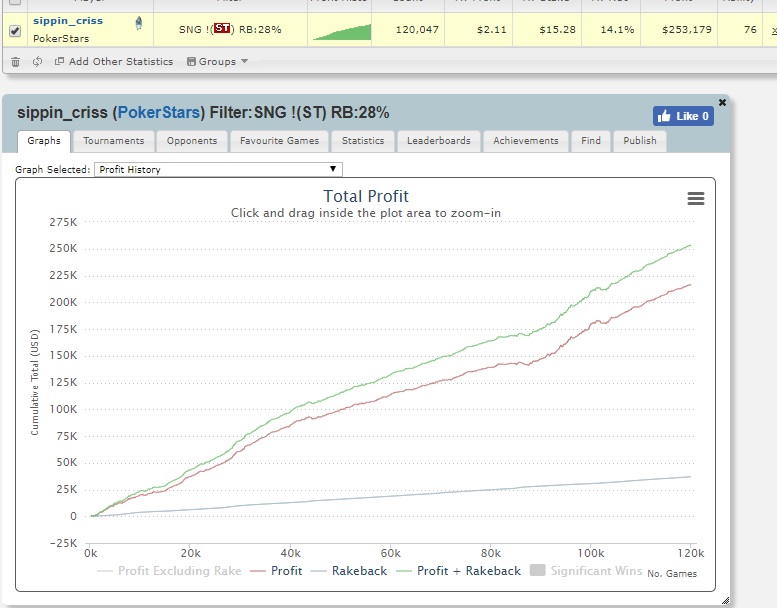Image resolution: width=777 pixels, height=608 pixels.
Task: Click the small player badge icon beside sippin_criss
Action: pos(139,23)
